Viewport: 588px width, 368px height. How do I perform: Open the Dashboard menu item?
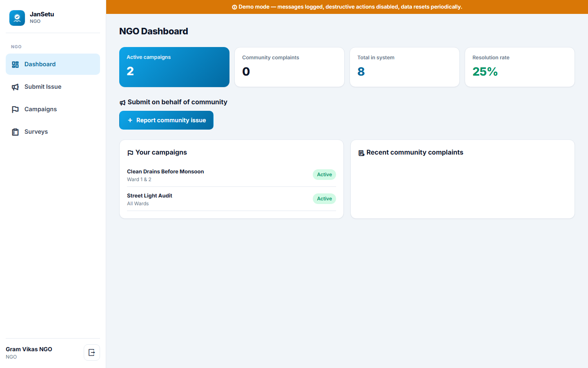pos(53,64)
